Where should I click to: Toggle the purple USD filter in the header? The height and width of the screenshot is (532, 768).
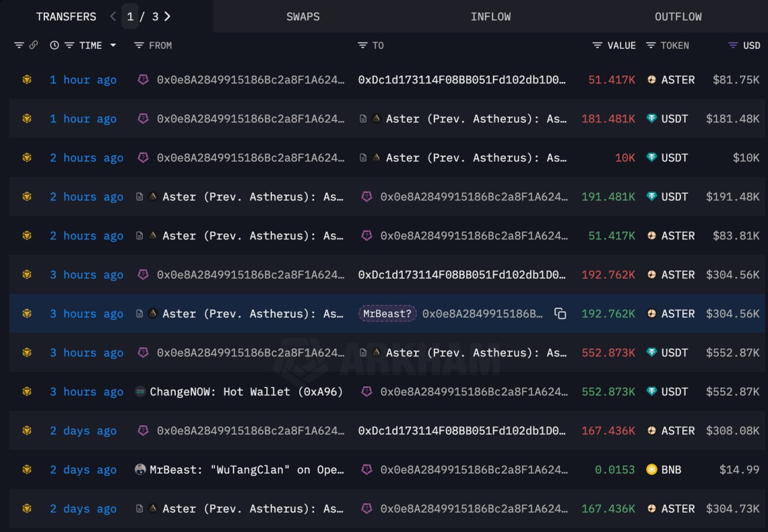coord(733,46)
